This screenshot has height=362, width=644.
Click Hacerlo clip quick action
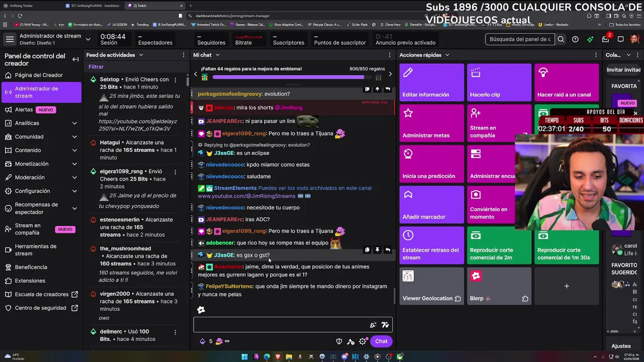[499, 82]
